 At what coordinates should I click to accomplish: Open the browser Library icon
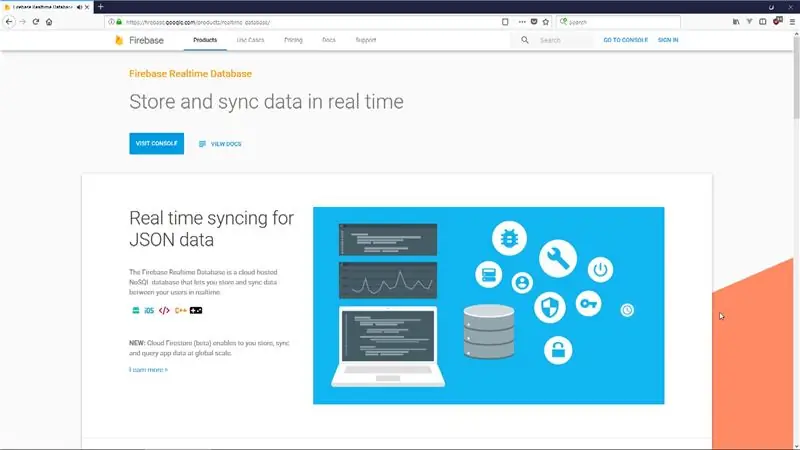click(736, 22)
